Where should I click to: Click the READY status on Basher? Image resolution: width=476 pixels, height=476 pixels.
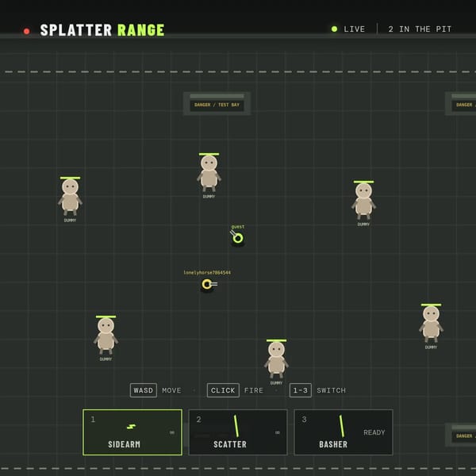[x=374, y=432]
